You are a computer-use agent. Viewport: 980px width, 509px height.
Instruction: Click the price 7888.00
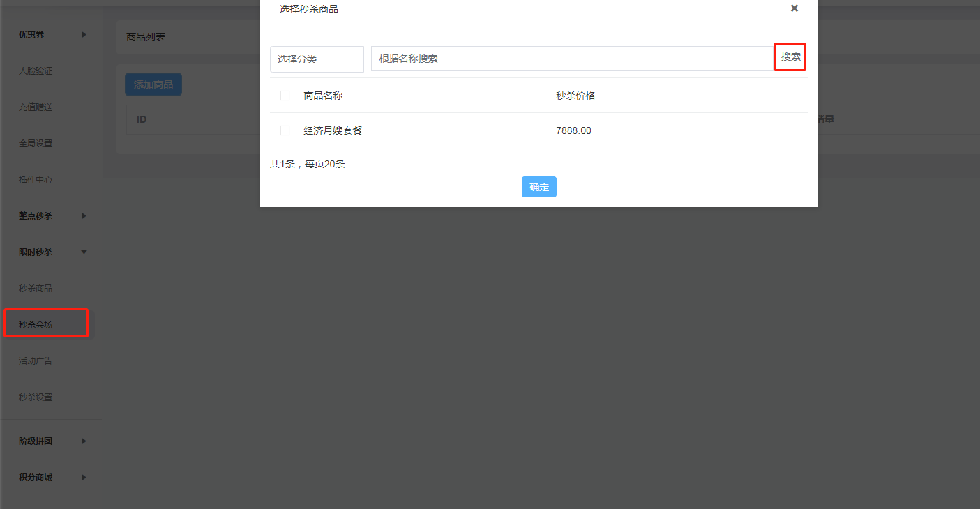tap(573, 130)
